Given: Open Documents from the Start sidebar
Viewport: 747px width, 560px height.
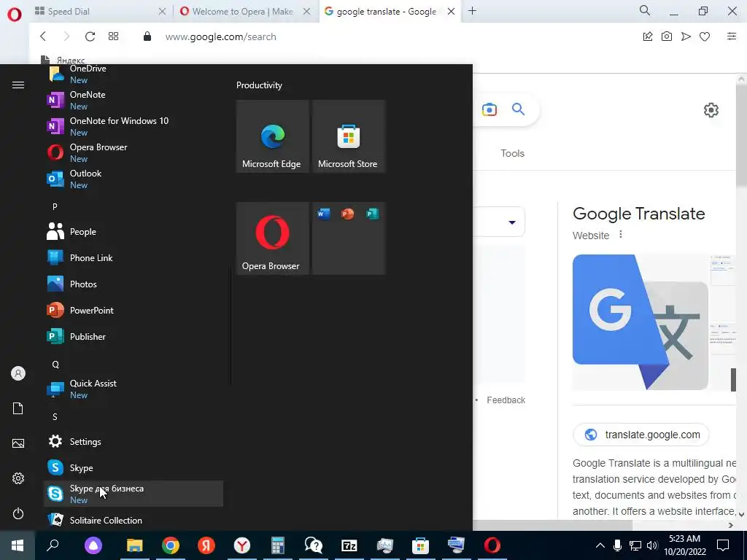Looking at the screenshot, I should (18, 408).
